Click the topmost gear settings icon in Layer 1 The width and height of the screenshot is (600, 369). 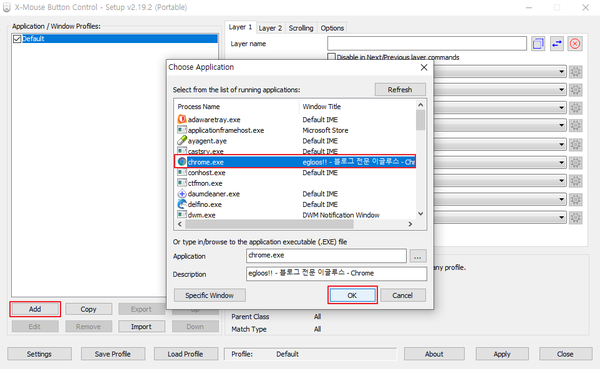point(576,72)
